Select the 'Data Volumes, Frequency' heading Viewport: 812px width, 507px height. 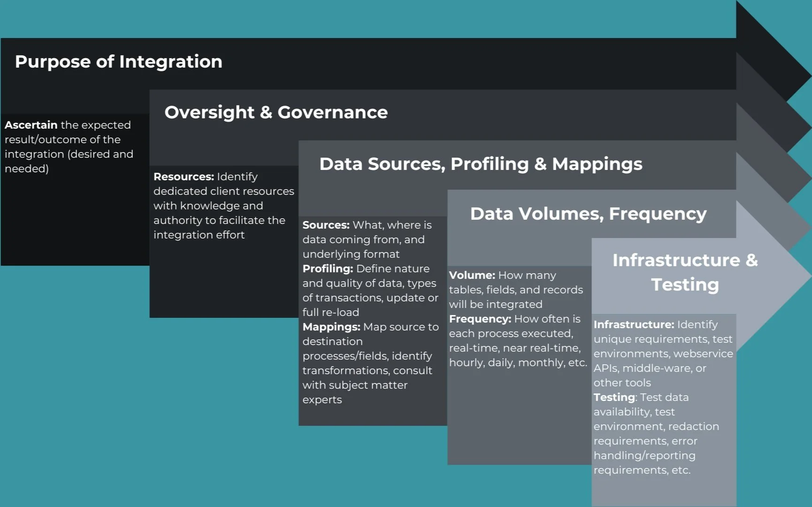coord(588,214)
